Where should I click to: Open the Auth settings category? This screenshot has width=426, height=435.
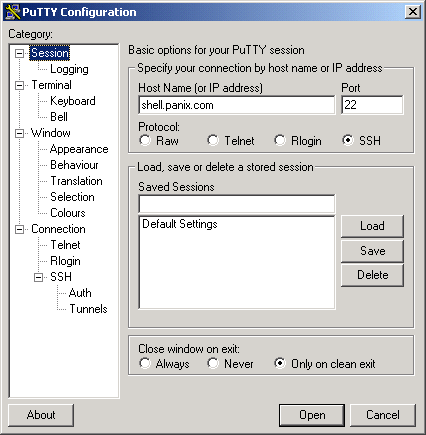tap(80, 293)
